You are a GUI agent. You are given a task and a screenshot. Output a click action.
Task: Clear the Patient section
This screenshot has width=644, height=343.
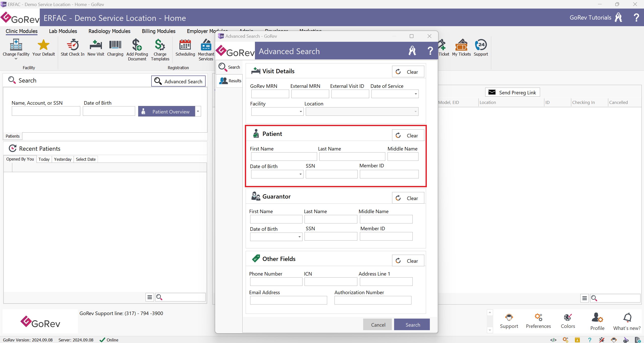408,135
